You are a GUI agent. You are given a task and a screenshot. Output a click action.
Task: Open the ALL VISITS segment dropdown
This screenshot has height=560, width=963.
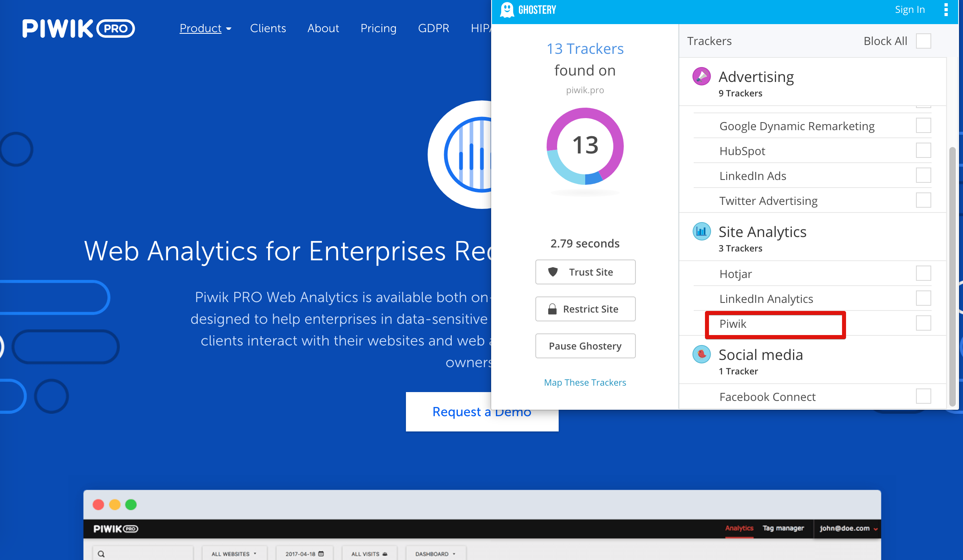[x=369, y=554]
